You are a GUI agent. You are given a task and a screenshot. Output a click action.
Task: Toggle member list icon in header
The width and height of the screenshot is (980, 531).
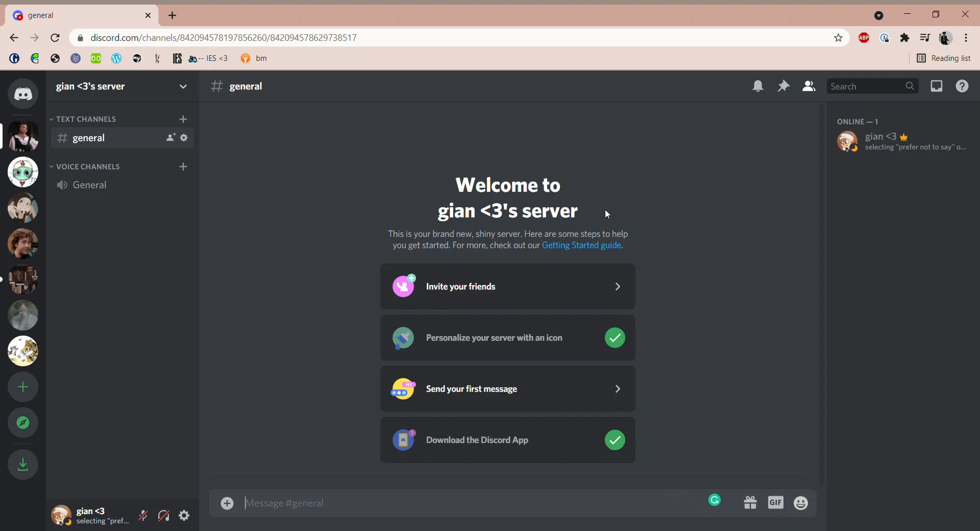pyautogui.click(x=809, y=86)
